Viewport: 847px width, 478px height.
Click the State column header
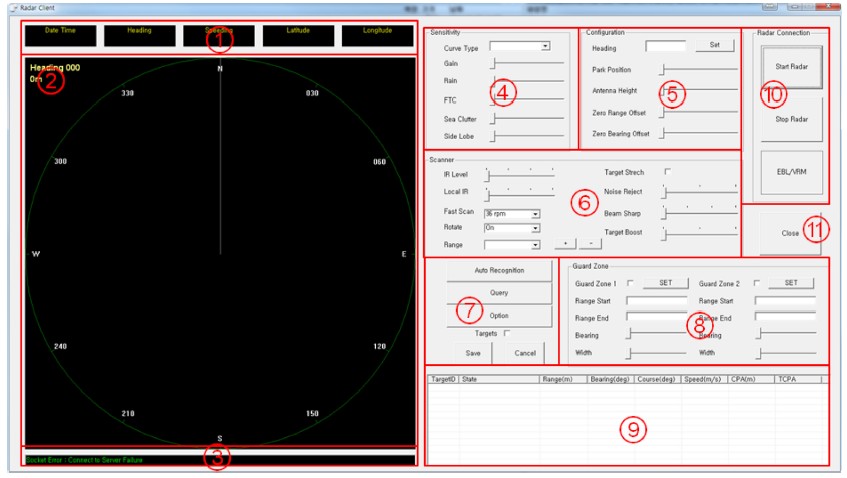(499, 379)
